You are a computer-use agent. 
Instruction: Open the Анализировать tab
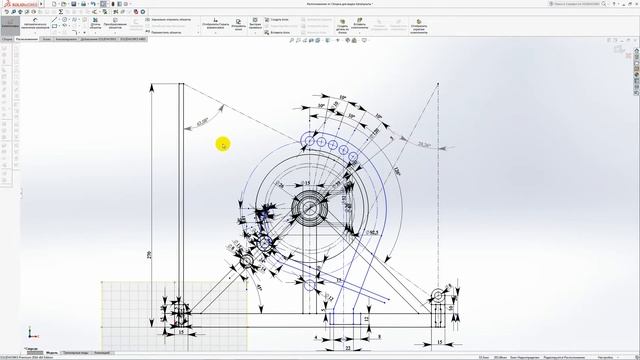pos(66,39)
